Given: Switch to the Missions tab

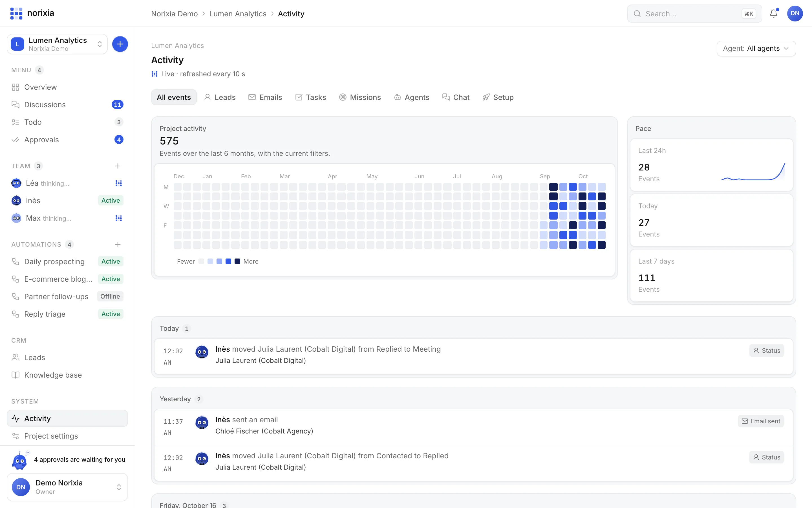Looking at the screenshot, I should tap(360, 97).
